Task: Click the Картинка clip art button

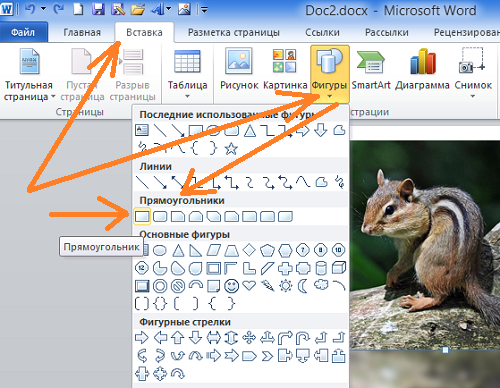Action: click(285, 70)
